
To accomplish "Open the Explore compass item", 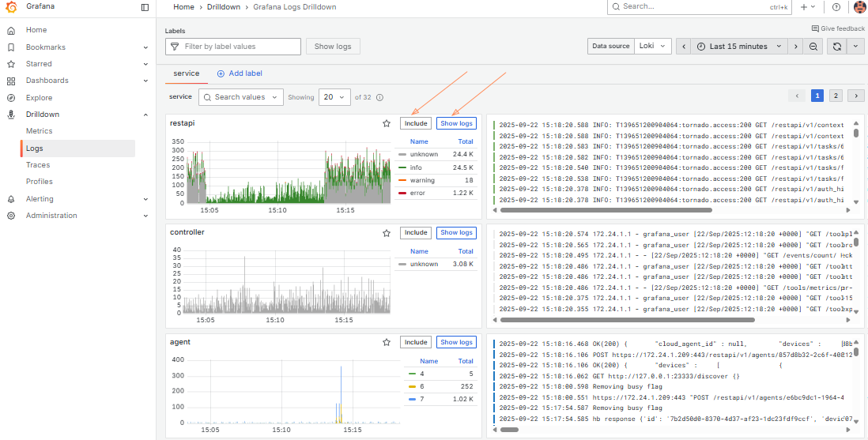I will pos(39,98).
